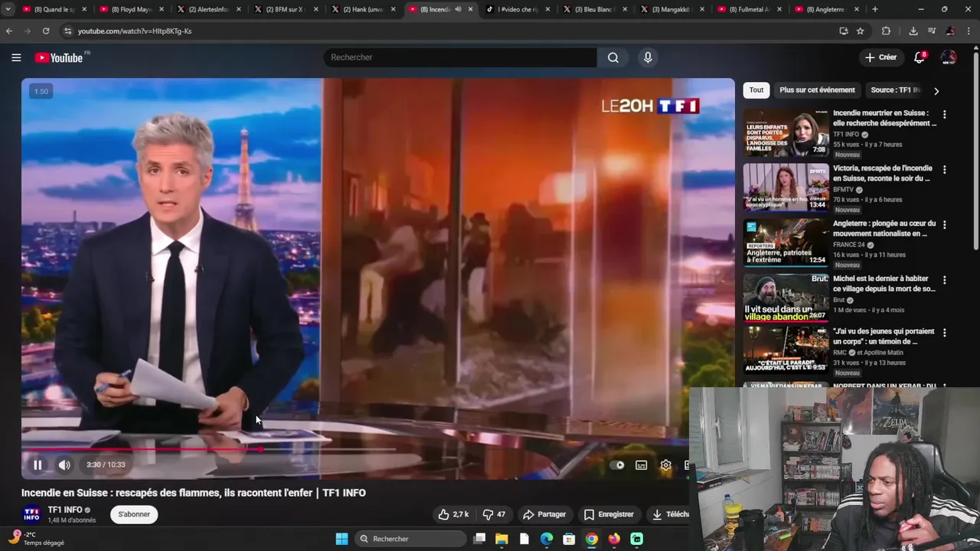
Task: Select the Source : TF1 INFO chip
Action: point(894,90)
